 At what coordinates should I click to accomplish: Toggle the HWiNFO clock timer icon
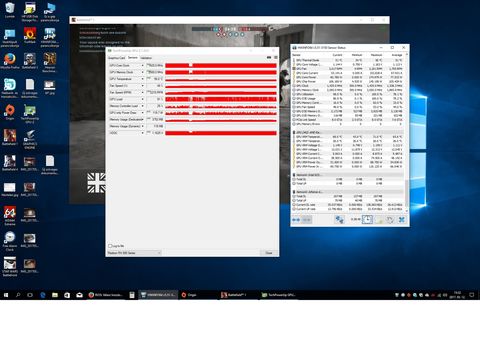click(367, 219)
